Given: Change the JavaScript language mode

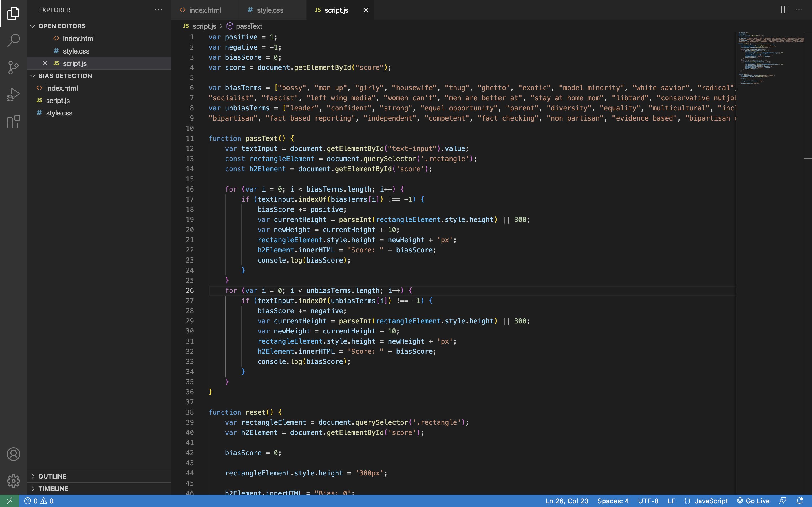Looking at the screenshot, I should tap(711, 501).
